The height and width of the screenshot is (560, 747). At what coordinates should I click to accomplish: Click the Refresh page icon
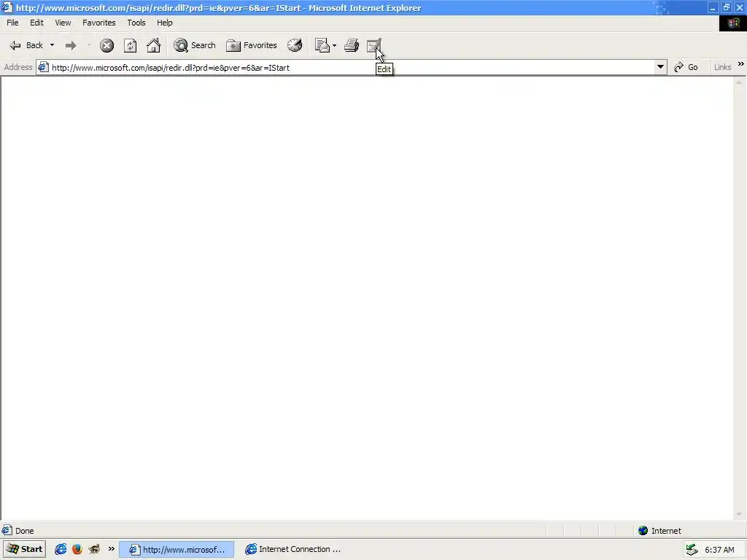(x=130, y=45)
